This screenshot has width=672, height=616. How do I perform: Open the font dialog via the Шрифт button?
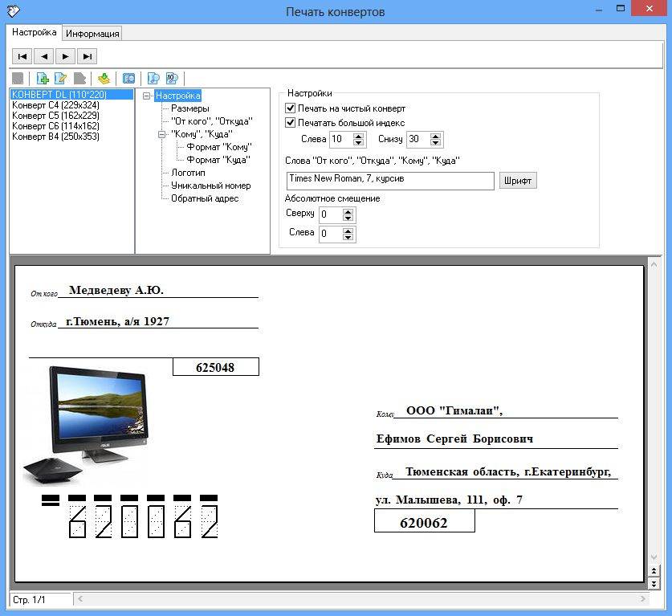(x=518, y=181)
